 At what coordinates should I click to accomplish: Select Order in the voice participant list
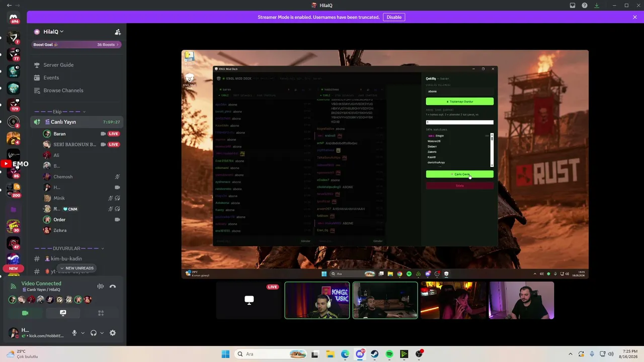click(x=81, y=220)
